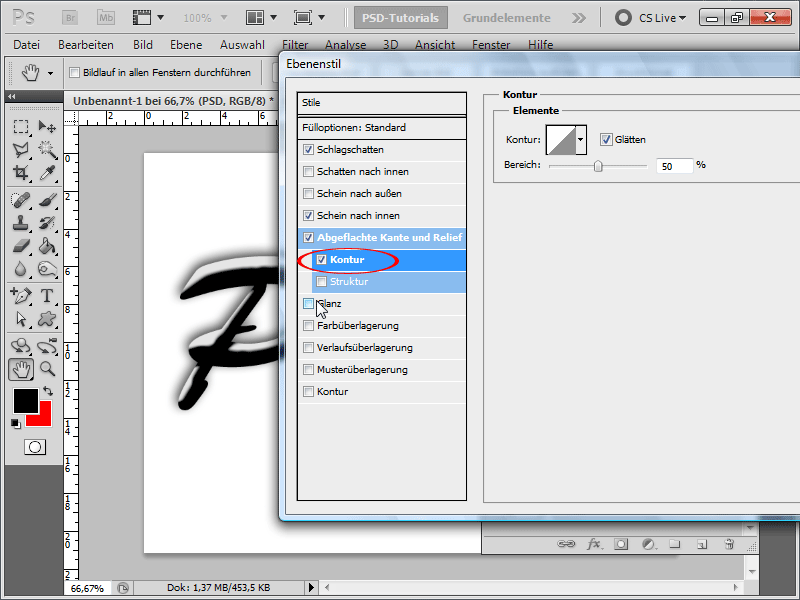This screenshot has width=800, height=600.
Task: Open the Kontur contour picker dropdown arrow
Action: (x=581, y=139)
